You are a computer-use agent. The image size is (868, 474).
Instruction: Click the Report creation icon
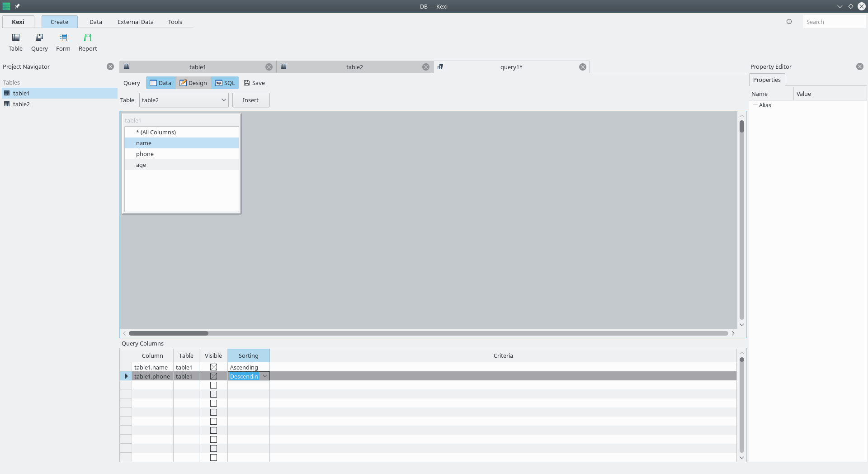click(88, 38)
